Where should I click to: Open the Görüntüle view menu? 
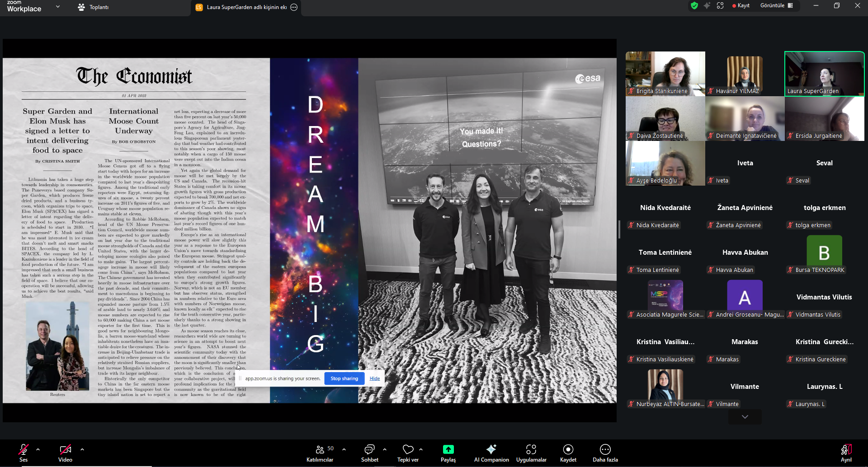tap(776, 6)
